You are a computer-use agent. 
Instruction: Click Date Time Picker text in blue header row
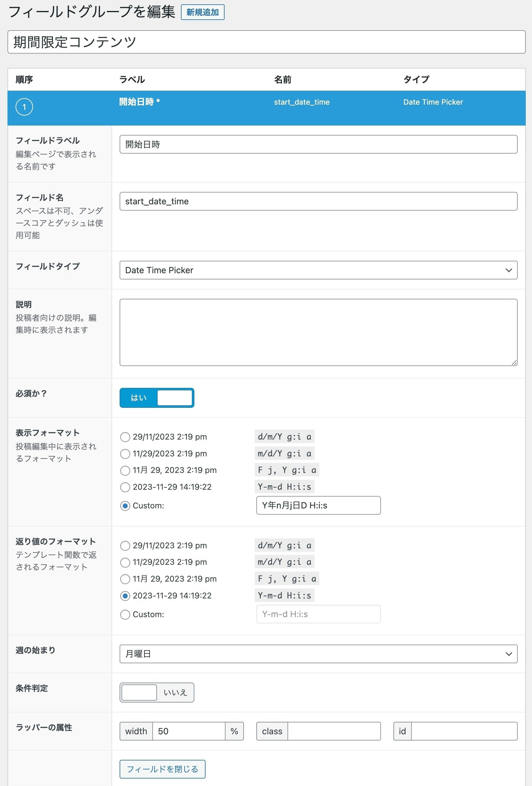(x=433, y=102)
